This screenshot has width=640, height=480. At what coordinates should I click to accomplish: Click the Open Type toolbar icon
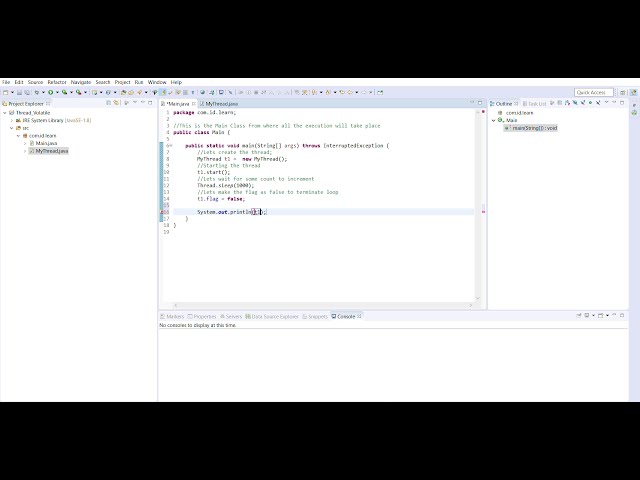(x=123, y=92)
